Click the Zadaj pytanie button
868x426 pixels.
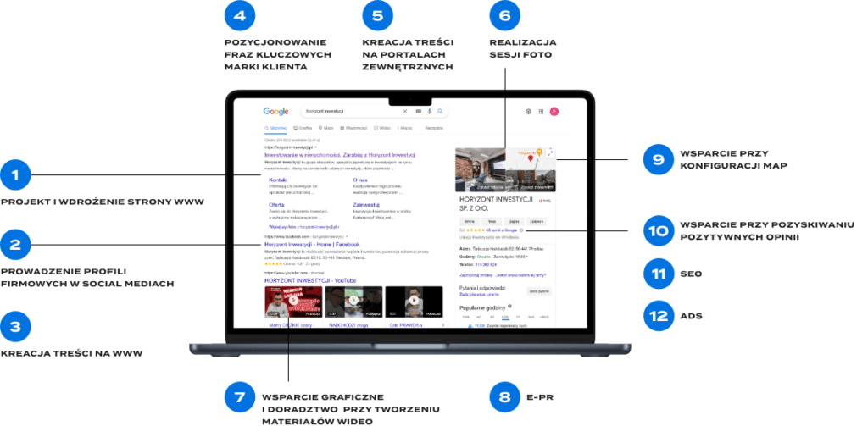[x=539, y=290]
